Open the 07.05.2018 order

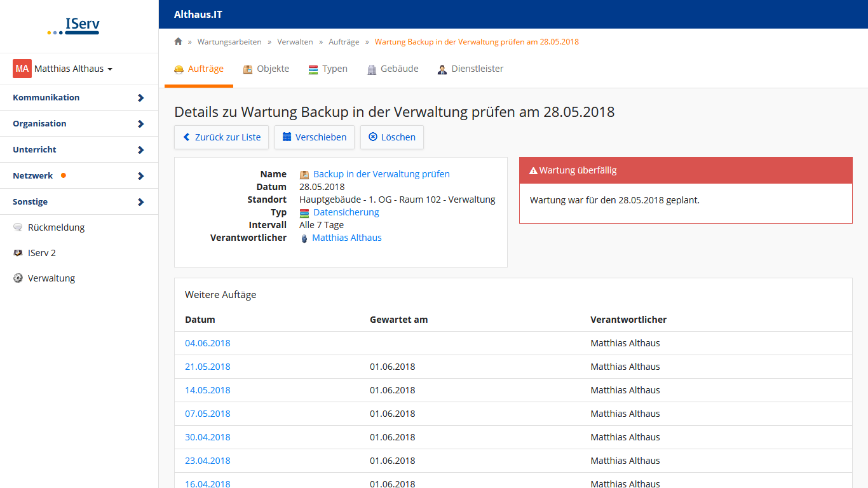pyautogui.click(x=208, y=414)
